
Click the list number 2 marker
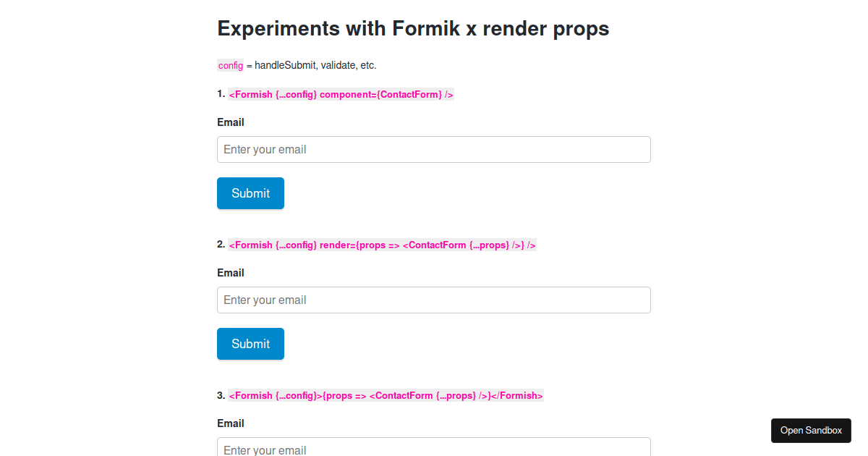[221, 244]
